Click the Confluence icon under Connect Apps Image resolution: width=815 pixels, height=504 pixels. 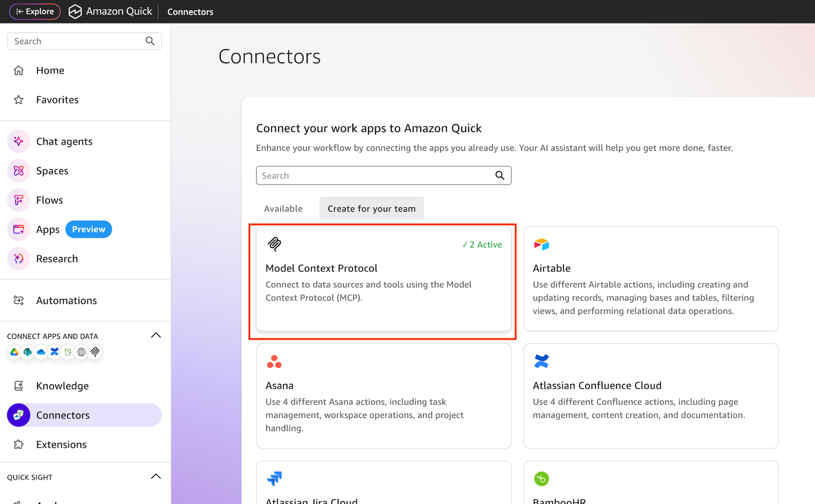[x=54, y=352]
